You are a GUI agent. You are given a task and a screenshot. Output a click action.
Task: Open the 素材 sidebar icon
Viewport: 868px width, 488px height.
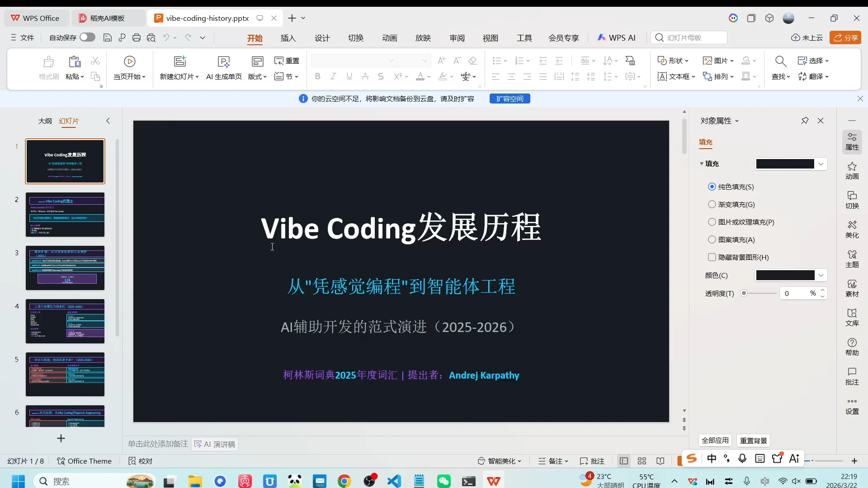point(852,288)
